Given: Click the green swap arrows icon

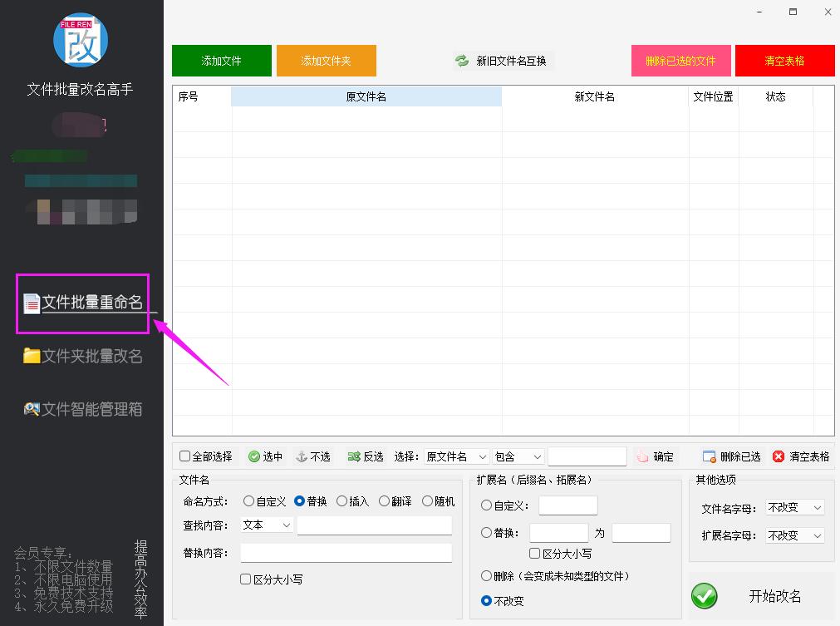Looking at the screenshot, I should tap(462, 61).
